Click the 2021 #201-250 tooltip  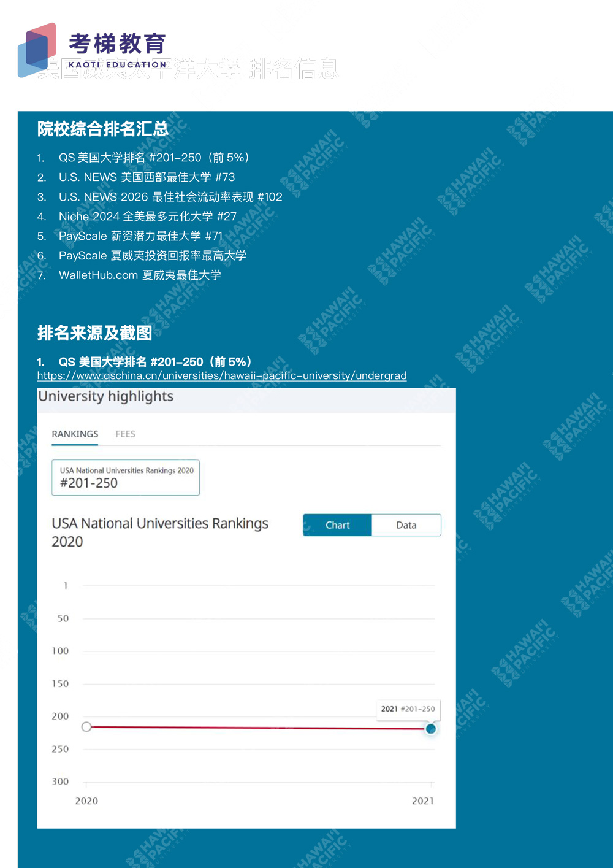[408, 709]
